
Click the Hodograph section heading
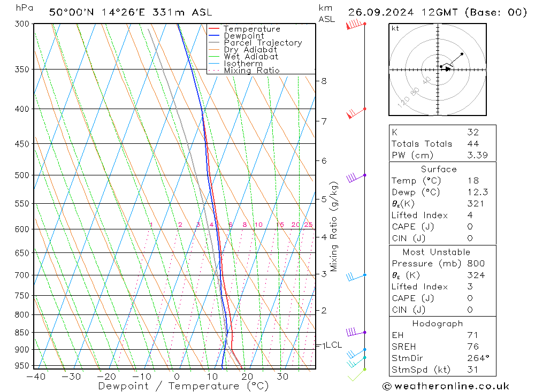point(438,324)
